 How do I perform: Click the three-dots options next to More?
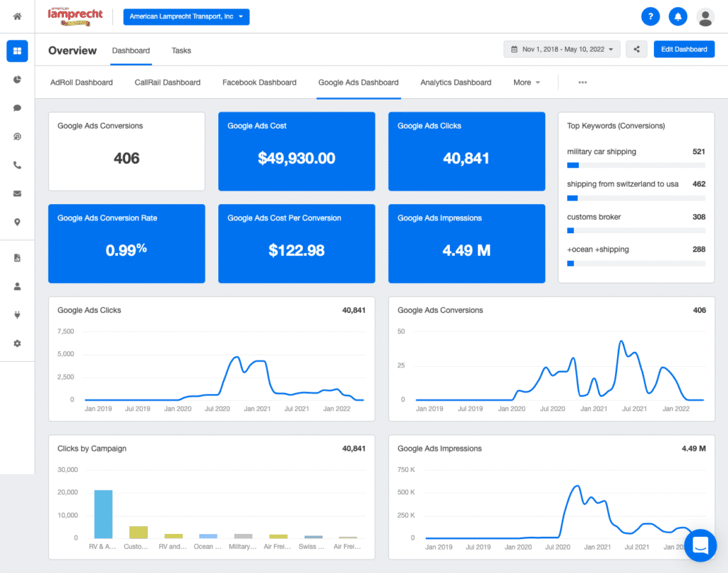pos(582,82)
